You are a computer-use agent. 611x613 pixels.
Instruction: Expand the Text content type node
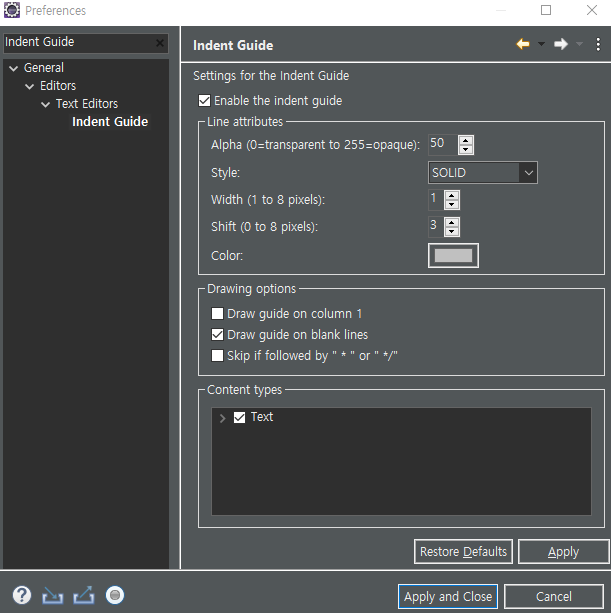[222, 418]
